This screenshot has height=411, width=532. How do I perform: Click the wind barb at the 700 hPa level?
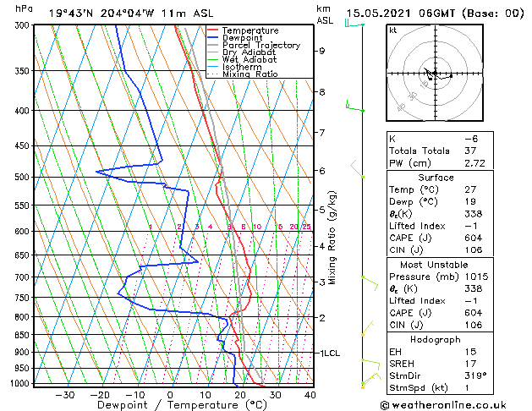click(x=370, y=283)
